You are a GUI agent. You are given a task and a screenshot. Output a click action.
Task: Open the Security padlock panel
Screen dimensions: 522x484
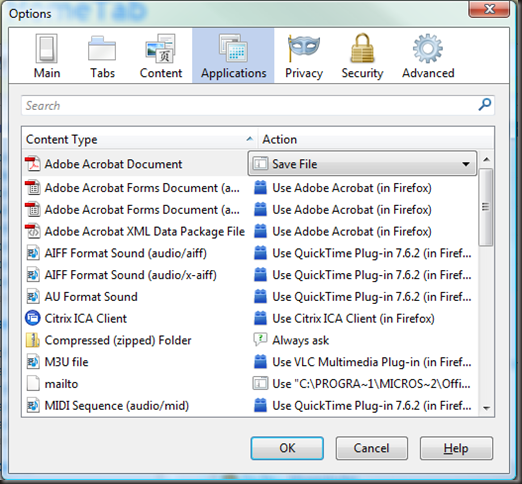pos(362,56)
